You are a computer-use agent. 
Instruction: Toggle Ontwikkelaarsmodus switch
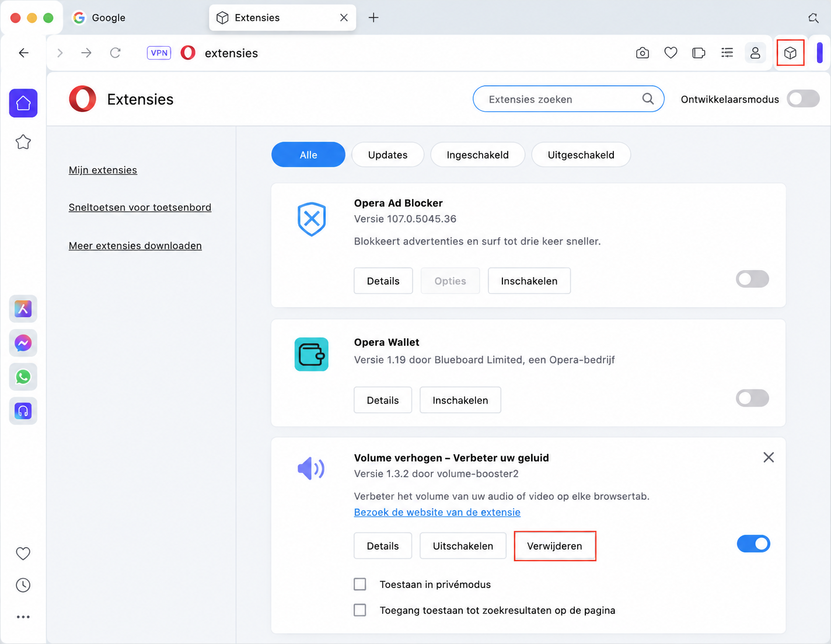tap(804, 99)
